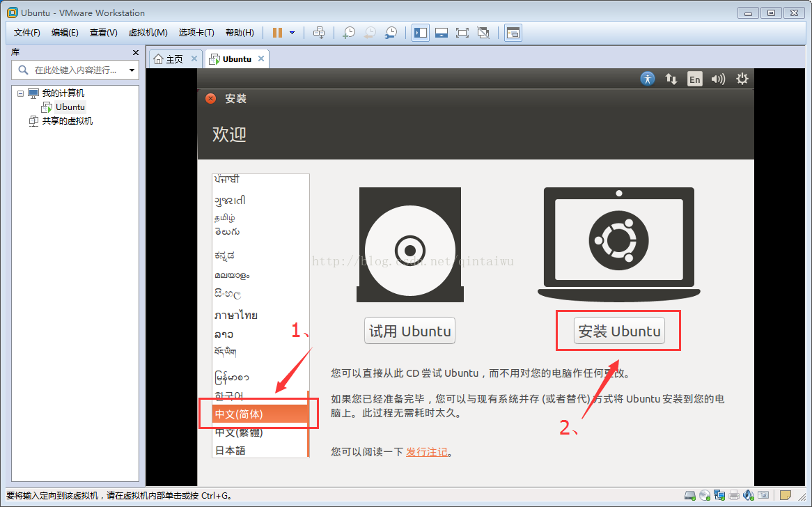The height and width of the screenshot is (507, 812).
Task: Toggle the library sidebar view button
Action: click(421, 33)
